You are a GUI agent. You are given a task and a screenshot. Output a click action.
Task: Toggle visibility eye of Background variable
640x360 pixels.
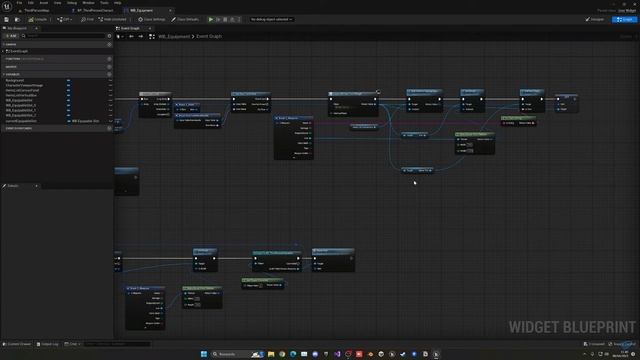point(110,80)
